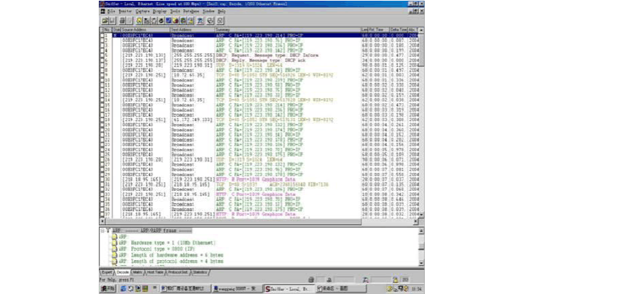The image size is (644, 294).
Task: Collapse the ARP/RARP frame tree node
Action: [102, 231]
